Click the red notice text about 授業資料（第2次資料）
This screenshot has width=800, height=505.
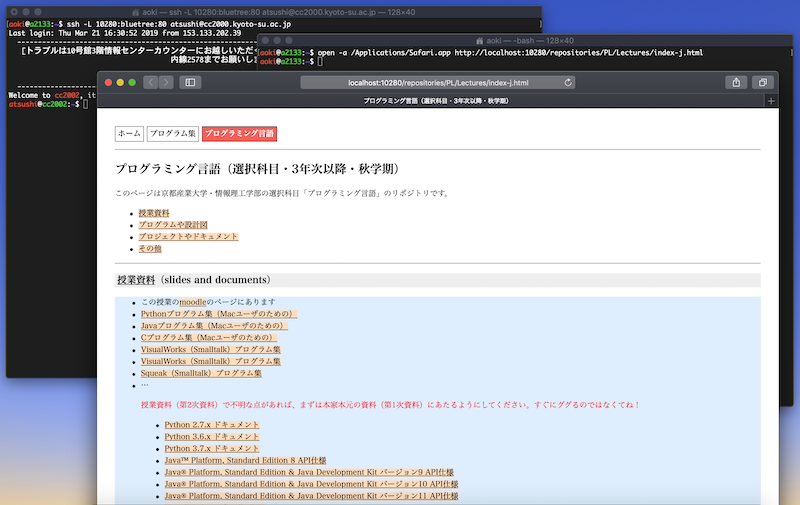[x=390, y=405]
